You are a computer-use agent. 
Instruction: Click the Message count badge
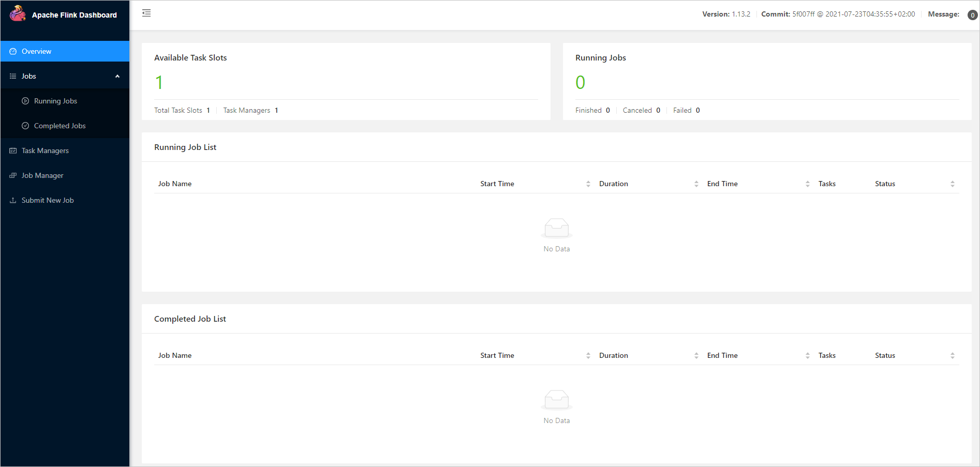[972, 14]
